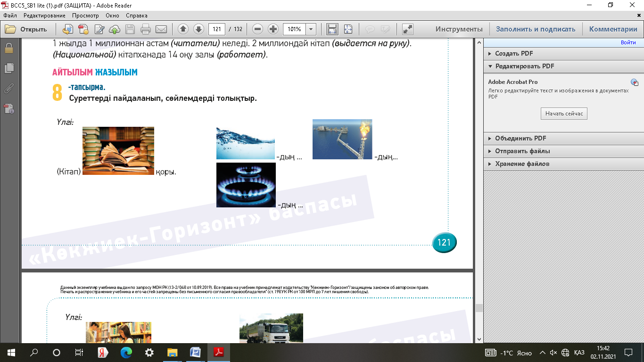The width and height of the screenshot is (644, 362).
Task: Click the Открыть open-file button
Action: pyautogui.click(x=26, y=29)
